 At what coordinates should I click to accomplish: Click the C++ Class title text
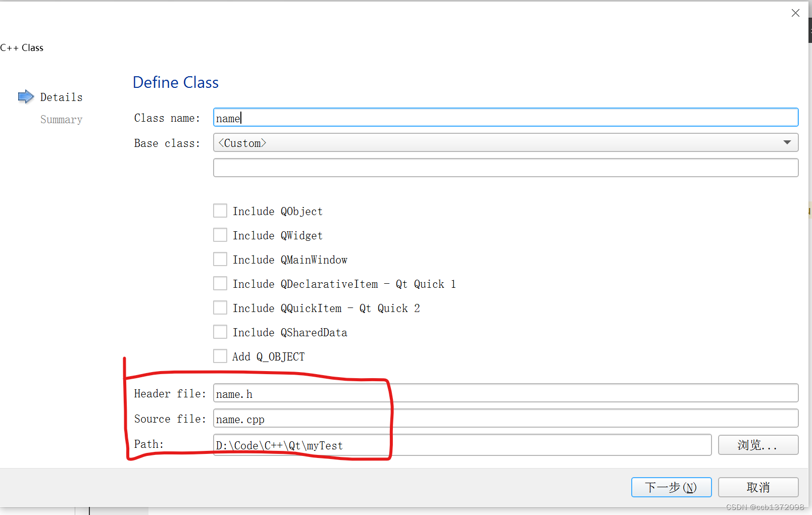click(x=22, y=48)
